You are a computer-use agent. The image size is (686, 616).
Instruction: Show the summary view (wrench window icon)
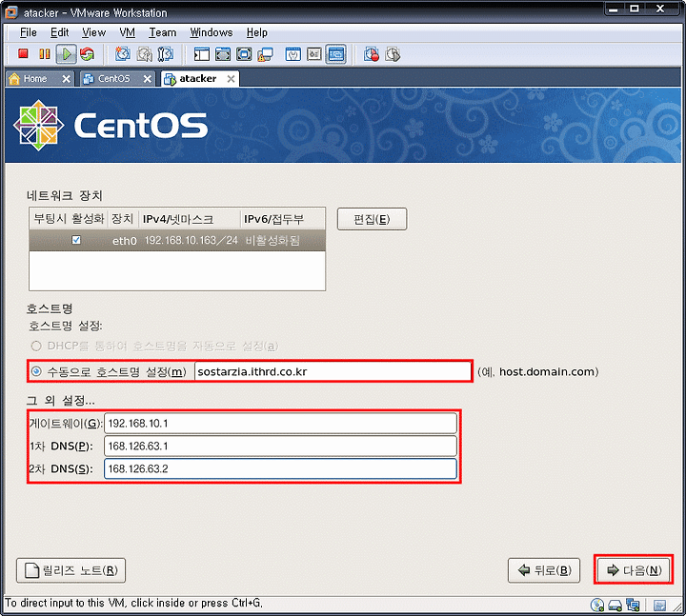293,53
